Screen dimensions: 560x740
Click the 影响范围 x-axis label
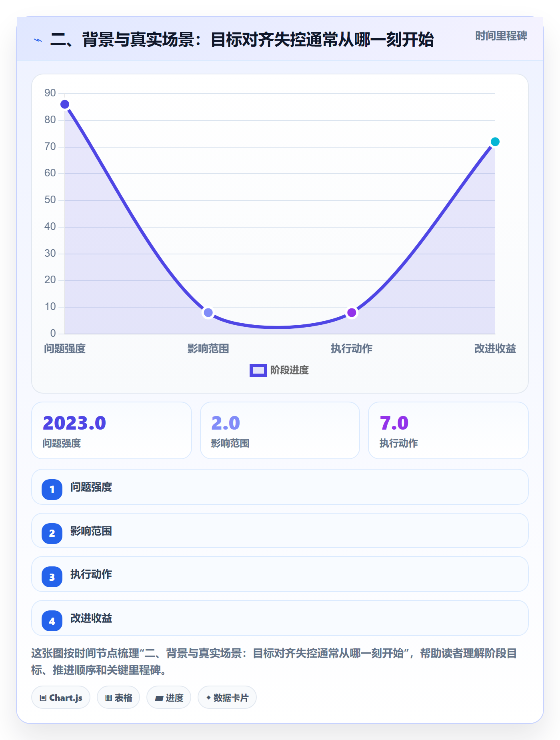click(208, 349)
